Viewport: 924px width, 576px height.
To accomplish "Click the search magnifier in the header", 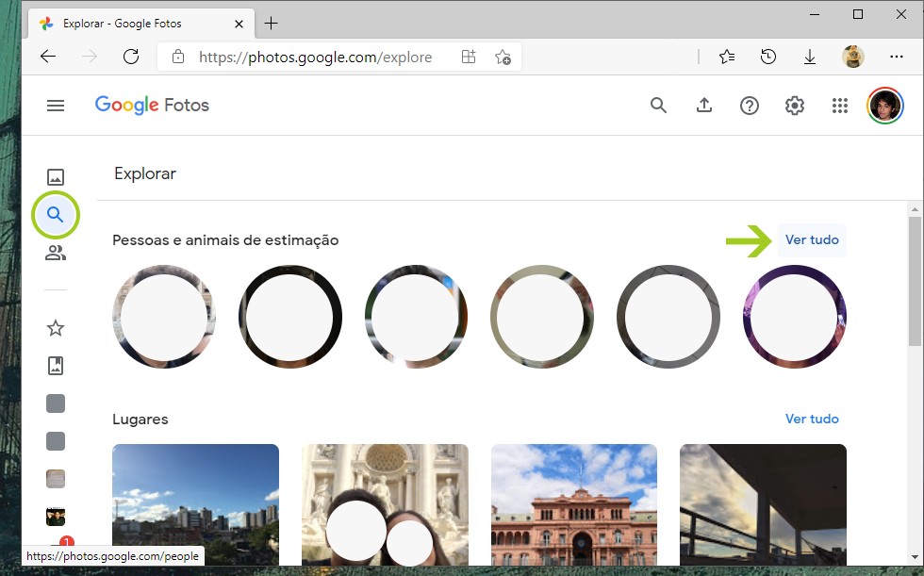I will click(658, 106).
